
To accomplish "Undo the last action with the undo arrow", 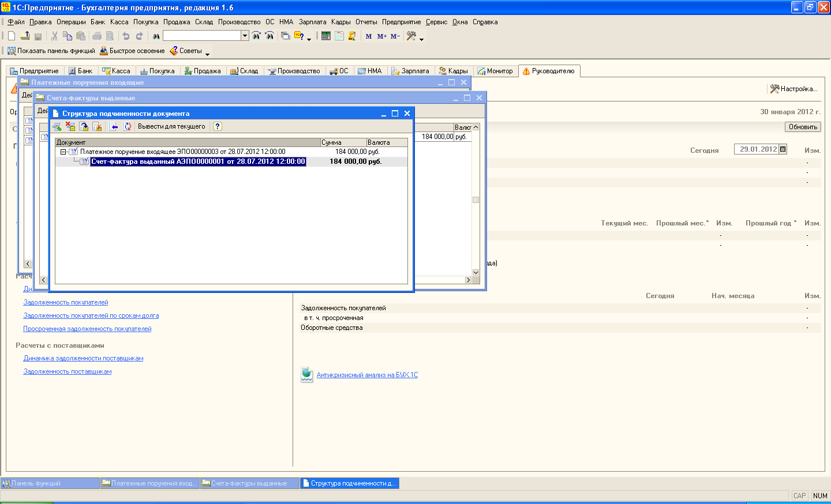I will pyautogui.click(x=126, y=36).
